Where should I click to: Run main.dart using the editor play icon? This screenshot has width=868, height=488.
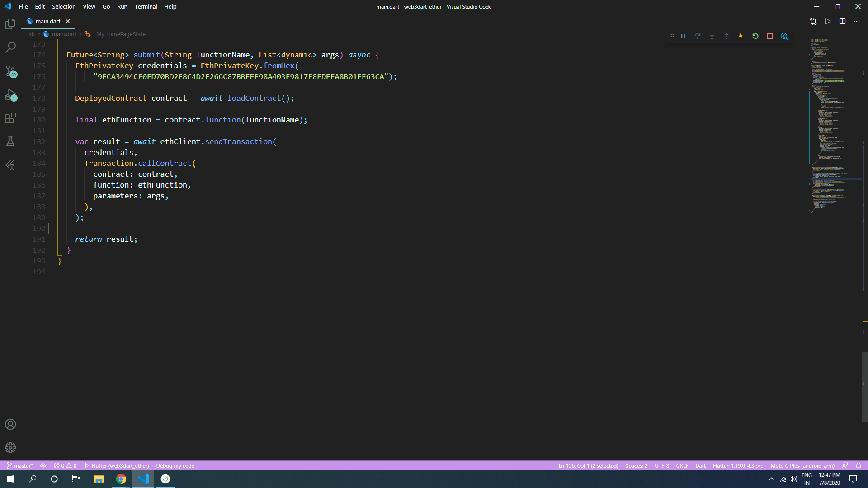828,21
